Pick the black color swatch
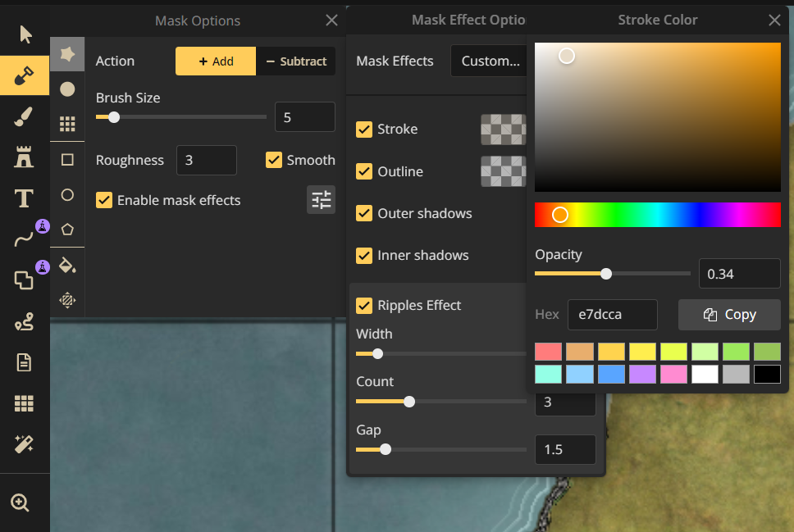The width and height of the screenshot is (794, 532). tap(767, 374)
